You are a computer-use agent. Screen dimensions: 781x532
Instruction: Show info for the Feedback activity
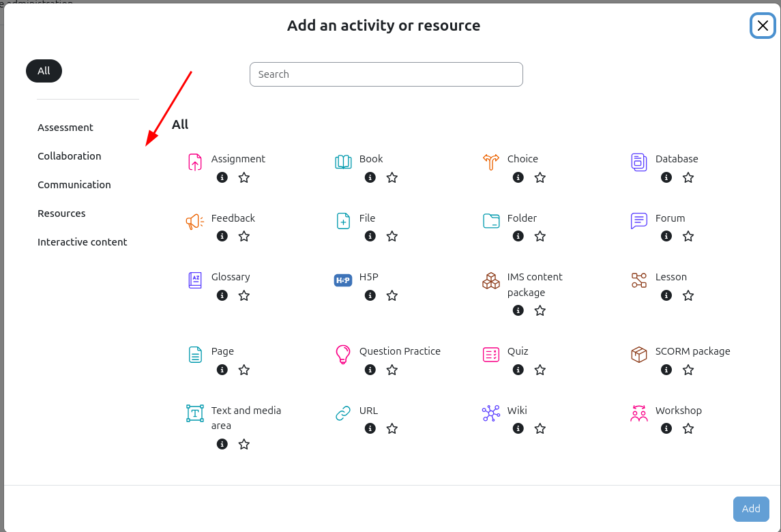point(222,237)
